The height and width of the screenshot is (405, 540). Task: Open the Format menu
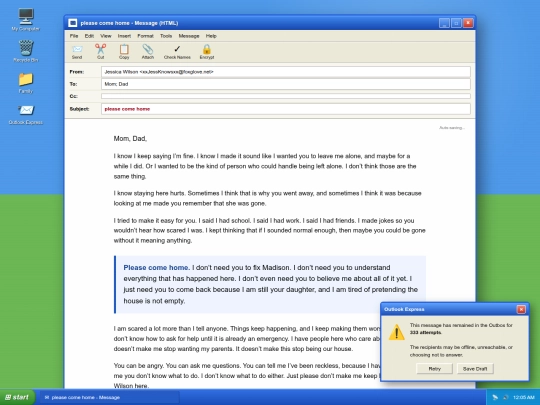coord(145,36)
